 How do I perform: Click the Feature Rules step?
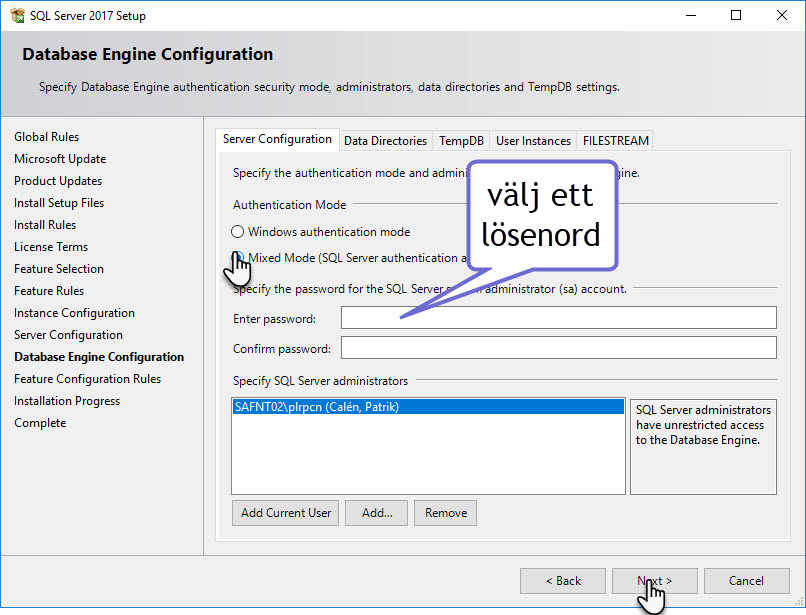click(49, 291)
